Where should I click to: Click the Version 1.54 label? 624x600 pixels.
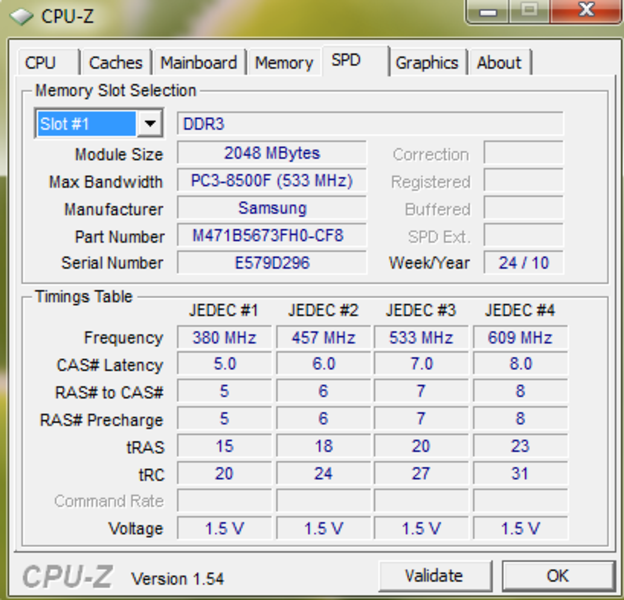[177, 579]
